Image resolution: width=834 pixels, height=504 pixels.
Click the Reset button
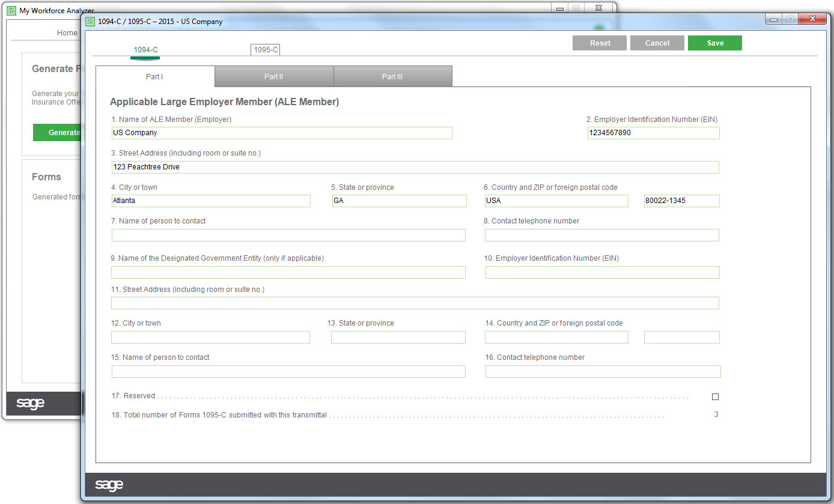tap(600, 43)
